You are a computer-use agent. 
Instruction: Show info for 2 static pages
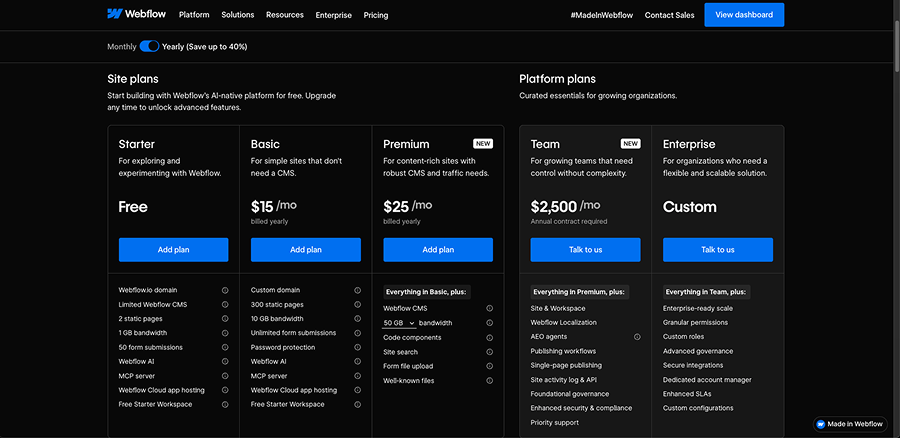coord(225,319)
